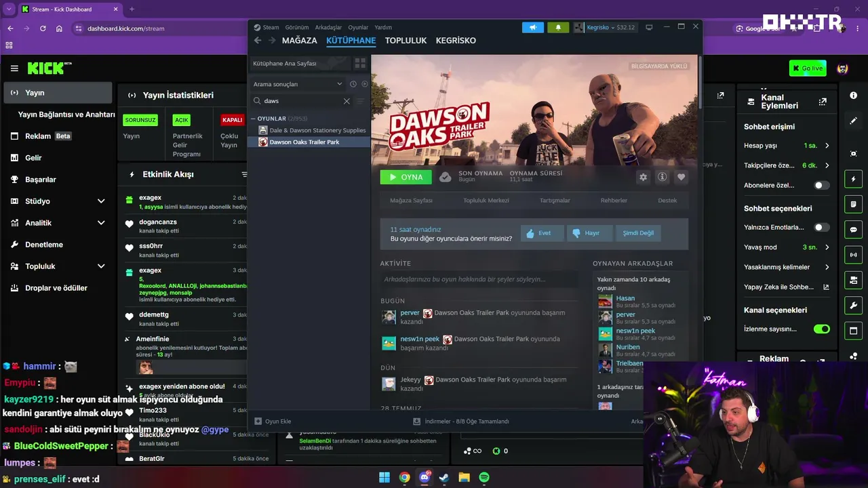
Task: Click the info icon in Kick right rail
Action: (x=853, y=96)
